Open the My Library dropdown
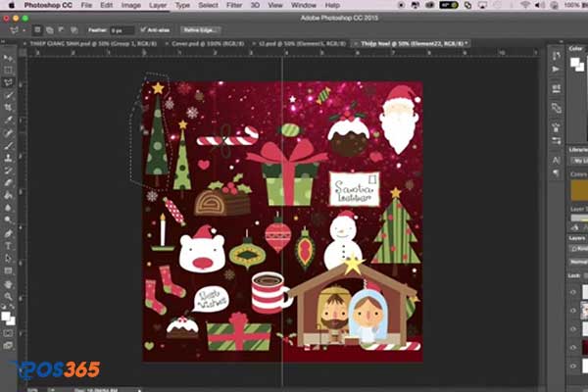 click(579, 161)
